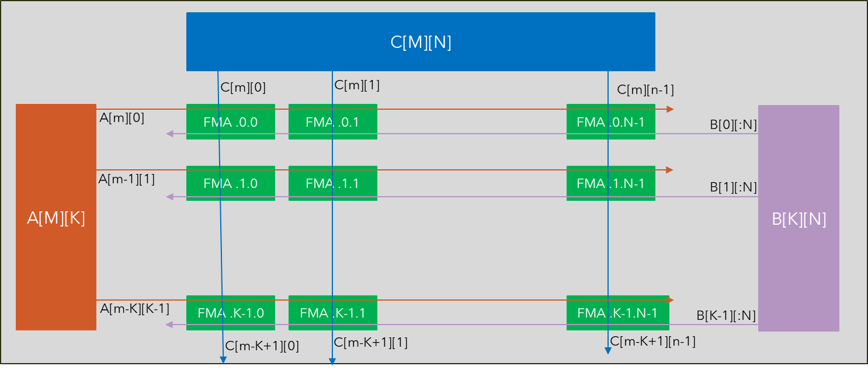The image size is (868, 373).
Task: Select the C[m][n-1] label
Action: click(645, 90)
